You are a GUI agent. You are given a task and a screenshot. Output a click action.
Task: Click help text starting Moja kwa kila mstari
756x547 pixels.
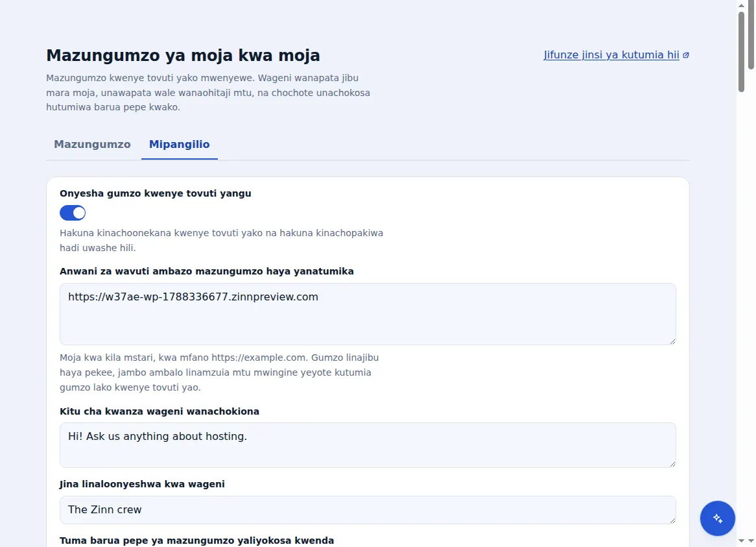[x=219, y=372]
